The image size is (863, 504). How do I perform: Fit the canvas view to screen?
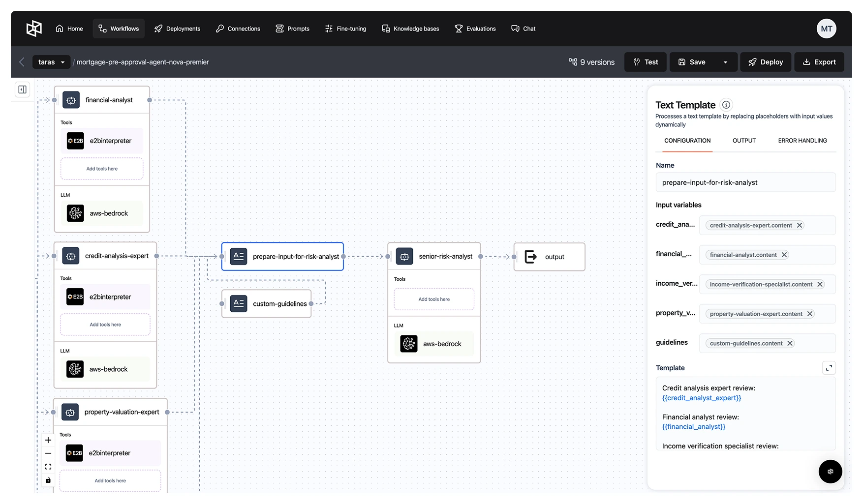point(48,467)
